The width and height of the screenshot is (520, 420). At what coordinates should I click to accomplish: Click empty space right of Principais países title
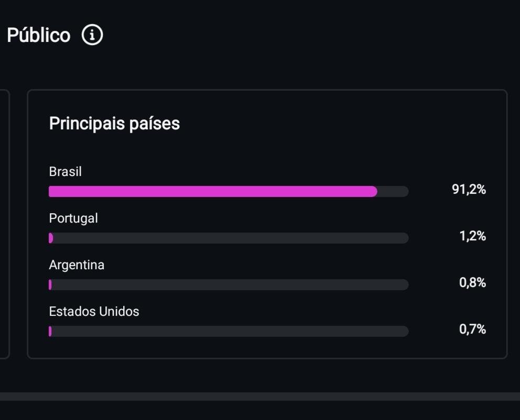tap(341, 124)
